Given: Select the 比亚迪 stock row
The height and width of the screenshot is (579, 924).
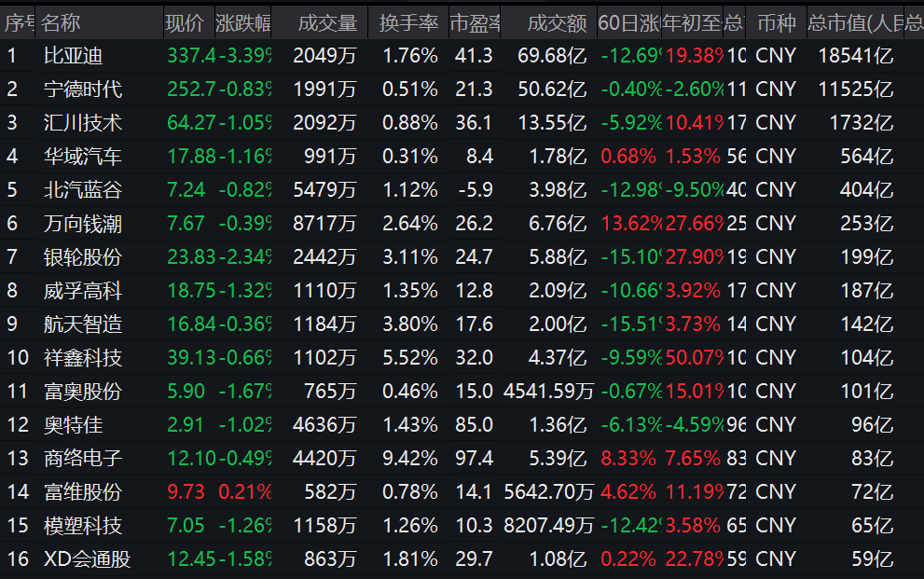Looking at the screenshot, I should tap(462, 56).
